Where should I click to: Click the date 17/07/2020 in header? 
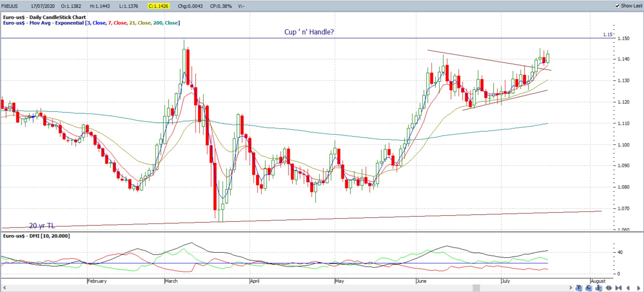[x=43, y=6]
